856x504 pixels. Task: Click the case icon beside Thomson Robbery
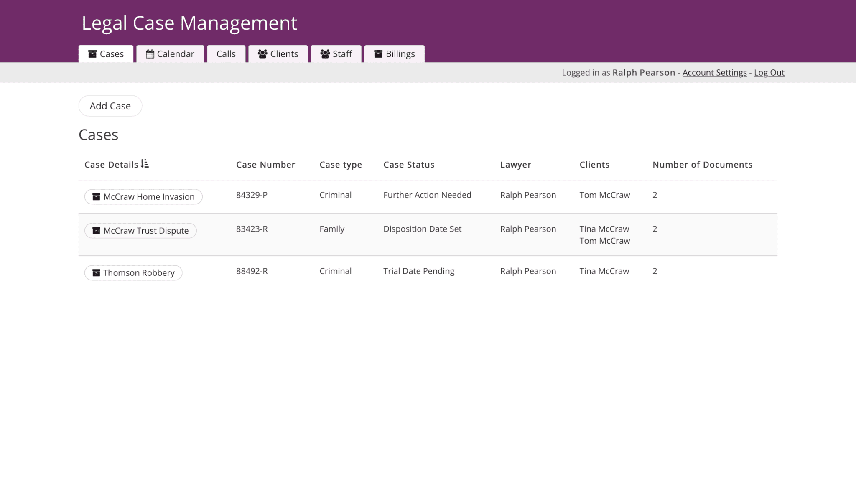pos(96,272)
